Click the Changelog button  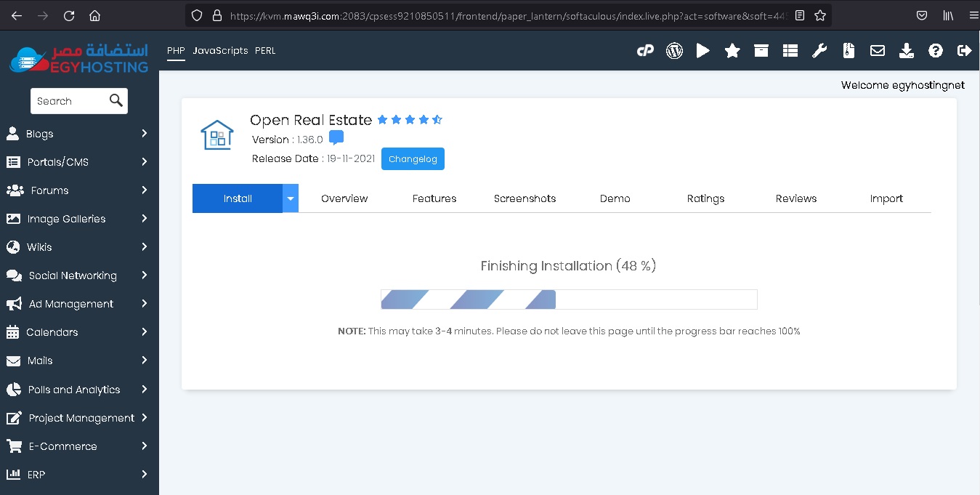413,159
